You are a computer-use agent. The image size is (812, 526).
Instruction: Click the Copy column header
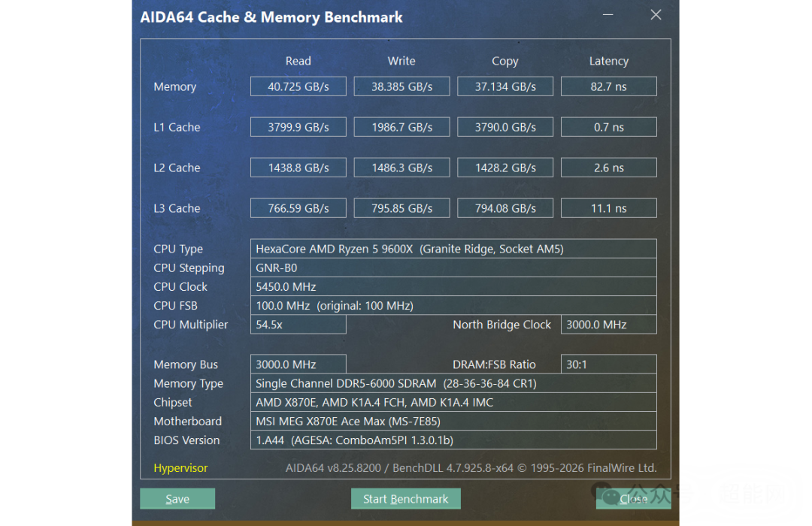click(505, 61)
